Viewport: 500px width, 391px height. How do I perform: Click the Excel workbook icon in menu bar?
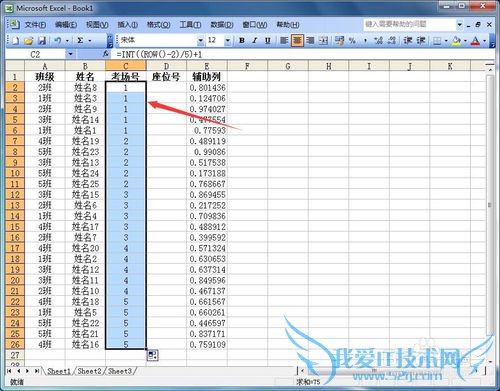pos(14,24)
